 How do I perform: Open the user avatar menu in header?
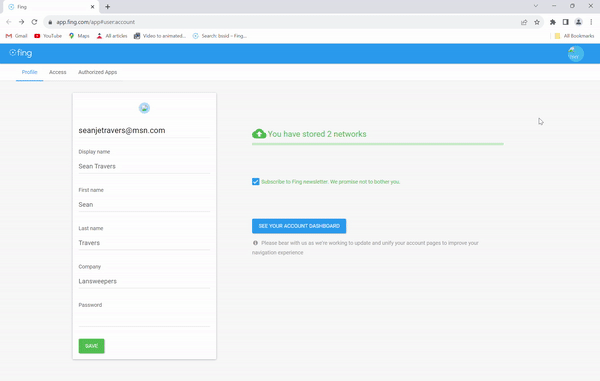point(576,54)
